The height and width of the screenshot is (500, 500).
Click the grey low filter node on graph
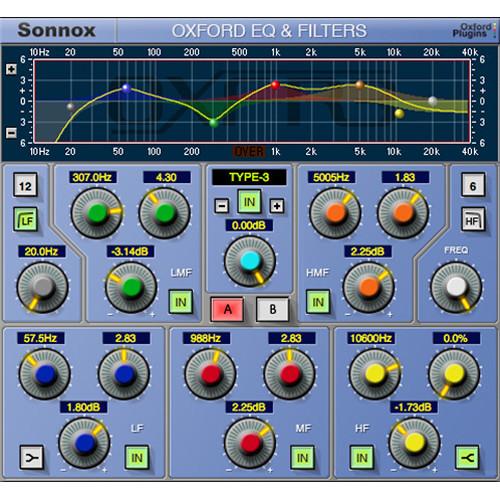[x=70, y=107]
